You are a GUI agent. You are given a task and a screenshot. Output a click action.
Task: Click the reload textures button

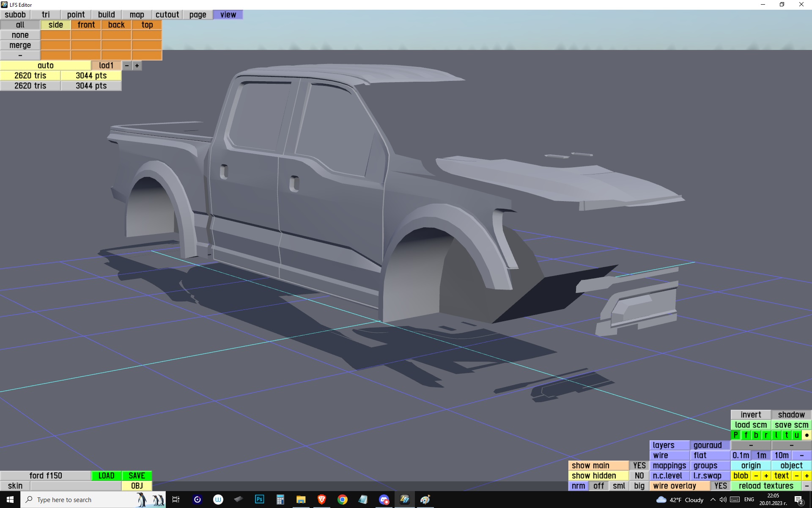766,486
